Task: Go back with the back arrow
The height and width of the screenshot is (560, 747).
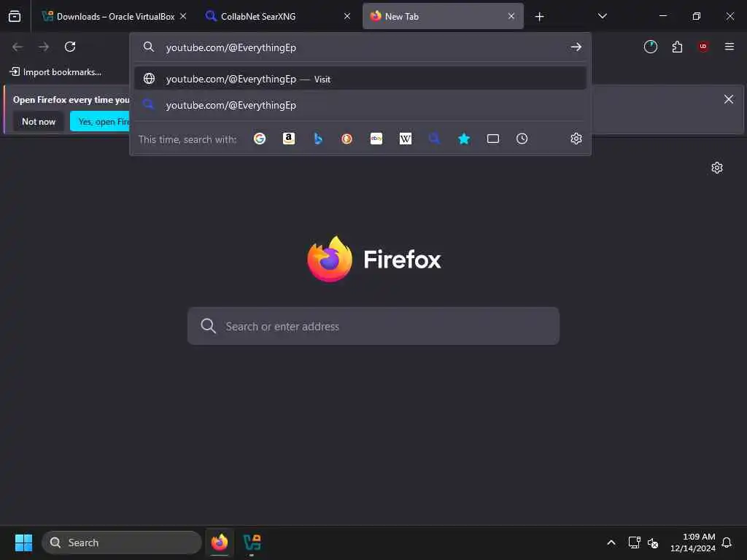Action: (x=18, y=47)
